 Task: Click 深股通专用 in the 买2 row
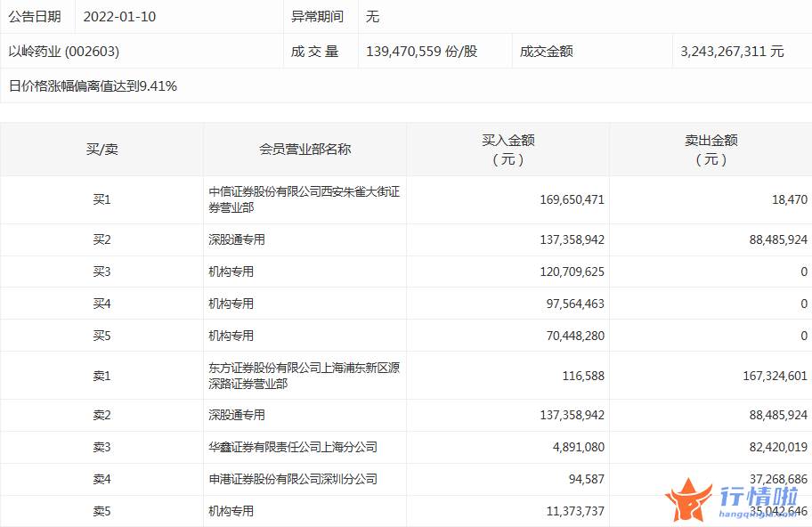click(x=237, y=239)
